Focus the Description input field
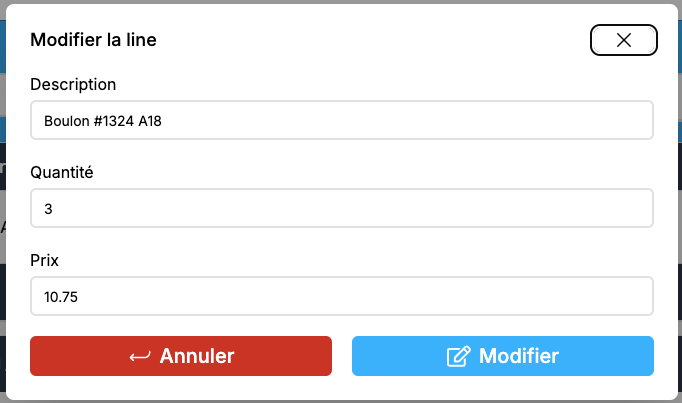The width and height of the screenshot is (682, 403). coord(341,120)
